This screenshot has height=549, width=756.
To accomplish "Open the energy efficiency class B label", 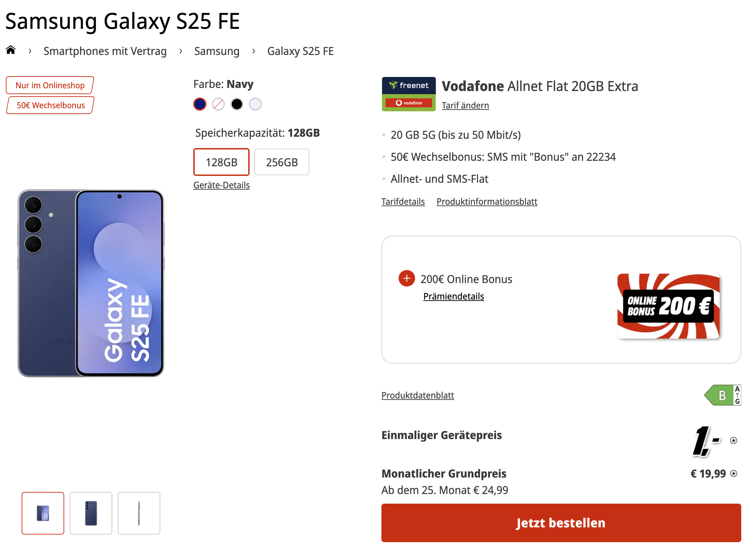I will tap(722, 395).
